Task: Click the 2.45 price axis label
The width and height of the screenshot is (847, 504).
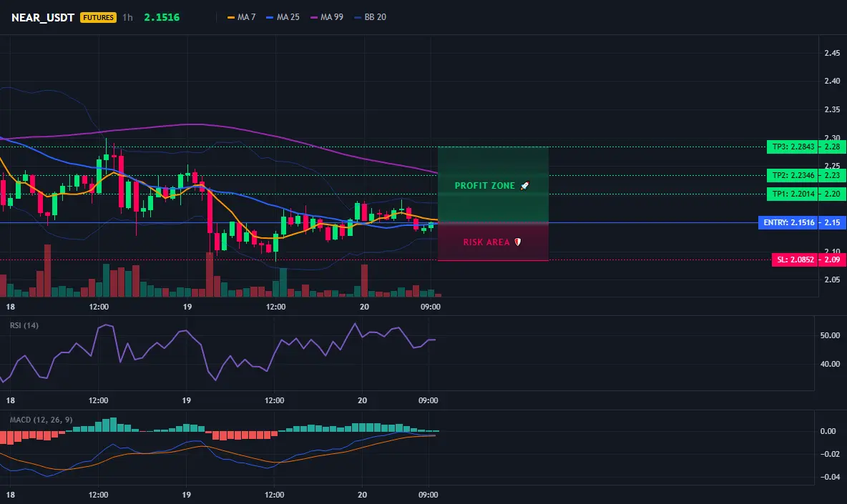Action: click(832, 53)
